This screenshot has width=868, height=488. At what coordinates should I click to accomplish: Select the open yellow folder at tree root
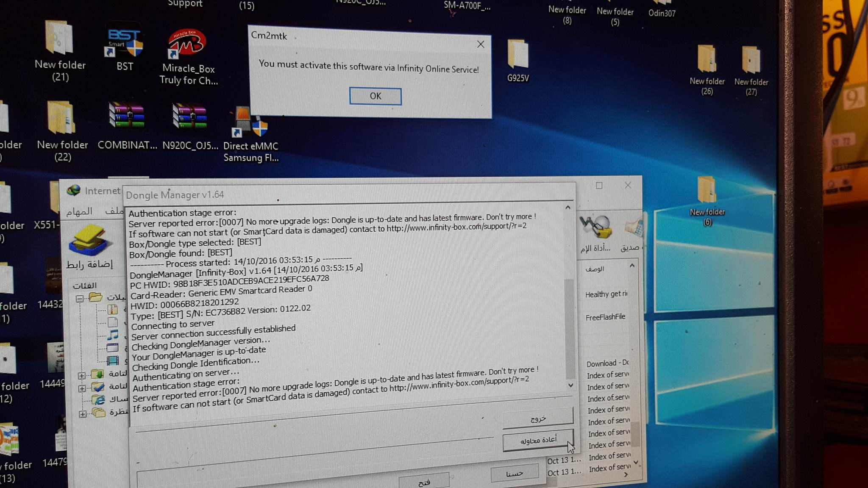point(96,297)
